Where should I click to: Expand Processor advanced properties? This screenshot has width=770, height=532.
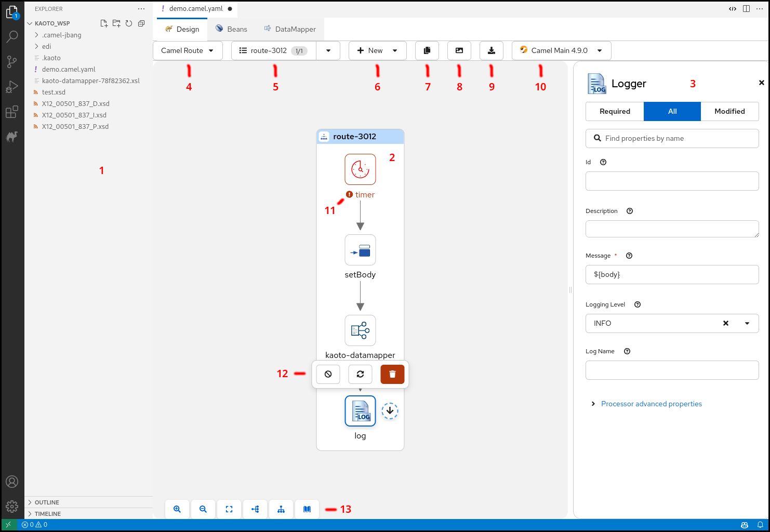(651, 404)
